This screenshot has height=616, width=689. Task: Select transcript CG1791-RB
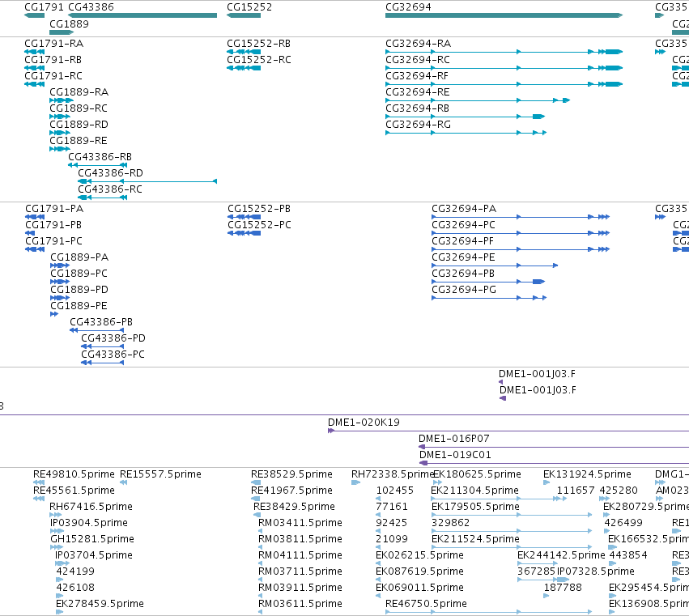click(x=53, y=60)
